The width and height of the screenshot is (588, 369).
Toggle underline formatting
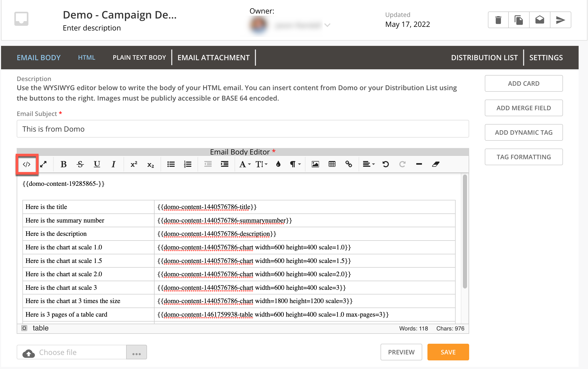(x=97, y=164)
